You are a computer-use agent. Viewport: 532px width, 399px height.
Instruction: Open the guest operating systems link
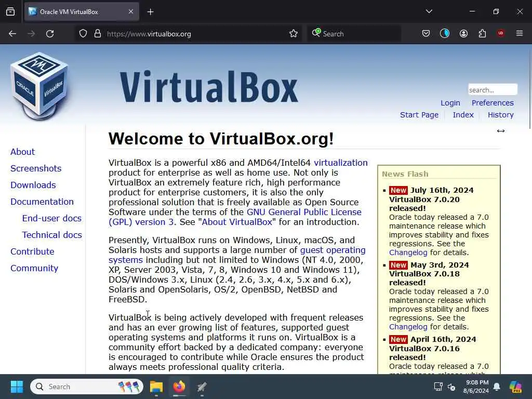333,250
